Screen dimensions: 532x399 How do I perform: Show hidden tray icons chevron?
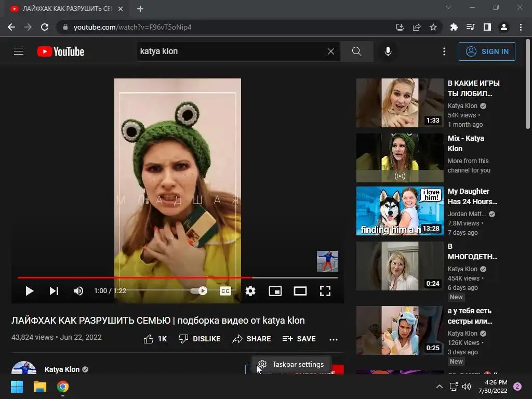point(439,387)
